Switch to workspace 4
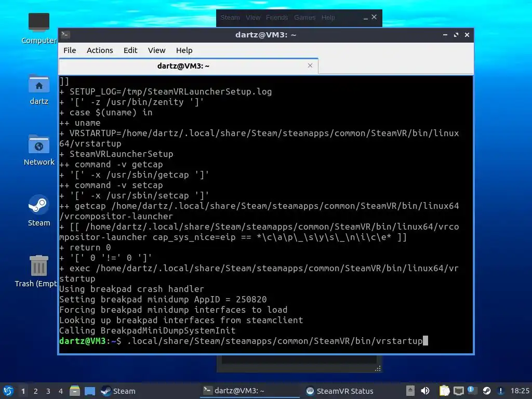This screenshot has height=399, width=532. pos(61,391)
